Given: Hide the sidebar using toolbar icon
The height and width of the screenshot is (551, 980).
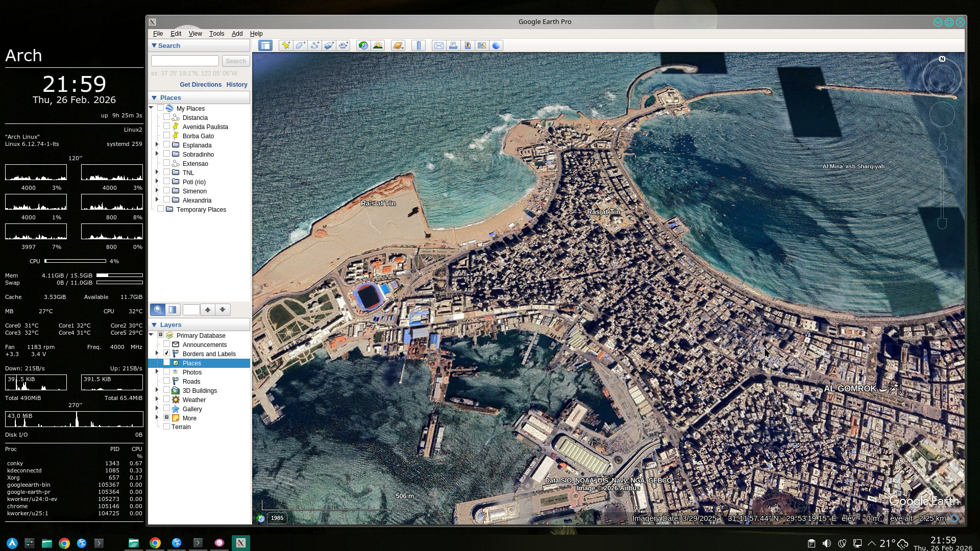Looking at the screenshot, I should click(x=265, y=45).
